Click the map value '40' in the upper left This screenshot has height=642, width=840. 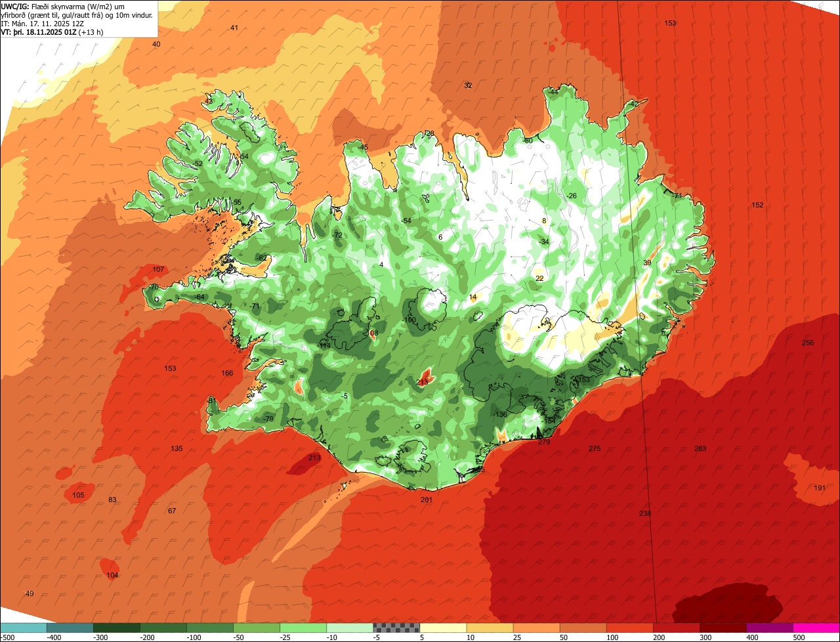tap(156, 44)
